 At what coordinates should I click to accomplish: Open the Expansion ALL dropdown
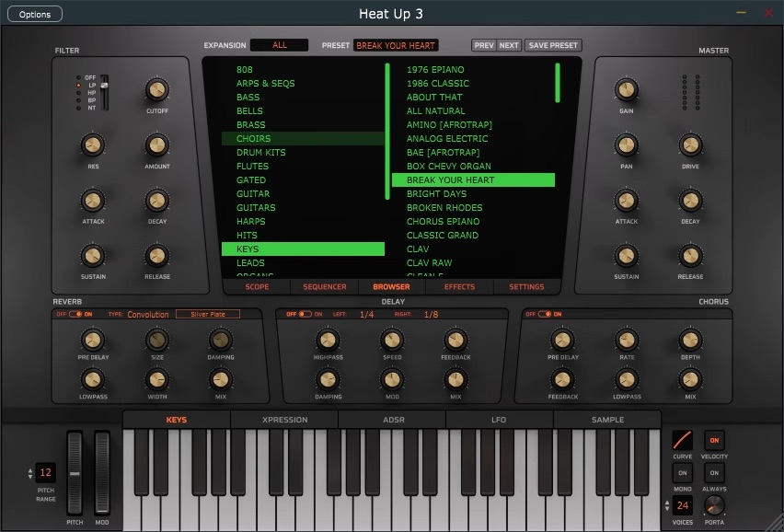(279, 45)
